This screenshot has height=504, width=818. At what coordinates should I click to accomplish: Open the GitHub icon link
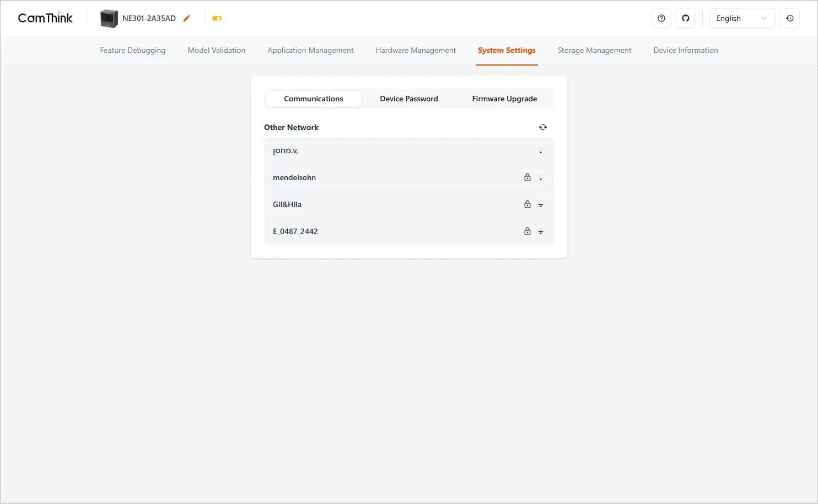tap(686, 18)
